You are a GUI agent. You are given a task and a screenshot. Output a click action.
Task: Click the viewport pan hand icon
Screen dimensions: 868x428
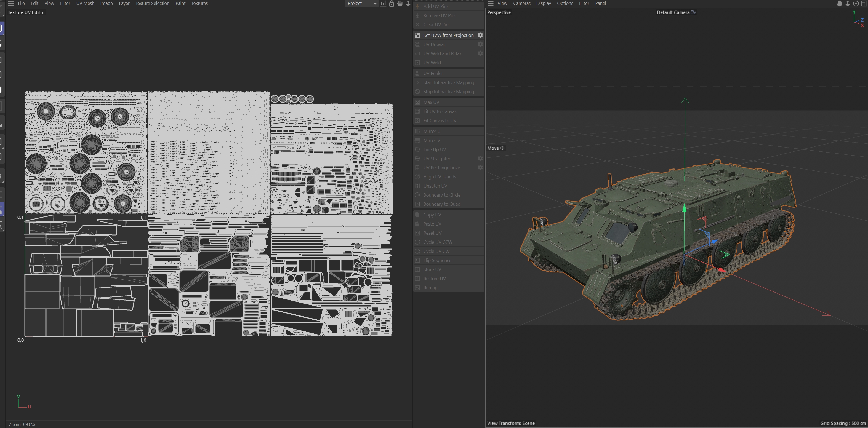pyautogui.click(x=839, y=3)
